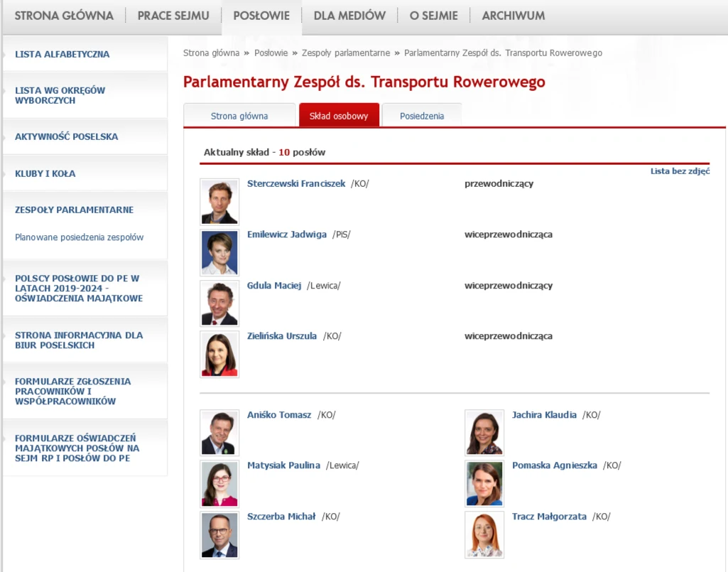Viewport: 728px width, 572px height.
Task: Open the Strona główna team tab
Action: [x=239, y=116]
